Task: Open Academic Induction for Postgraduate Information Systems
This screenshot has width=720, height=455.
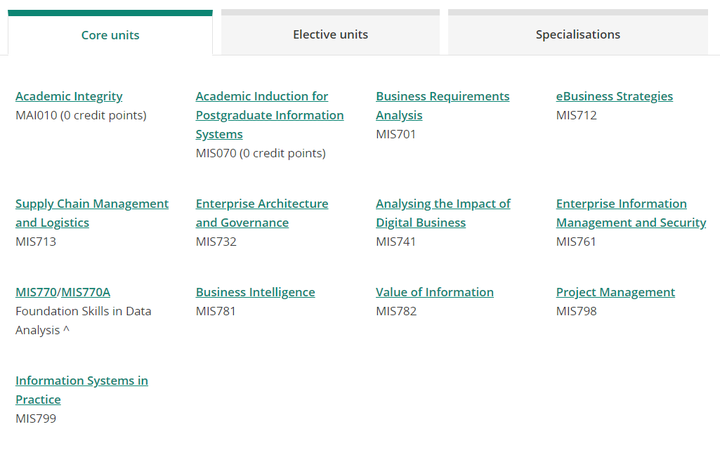Action: 270,115
